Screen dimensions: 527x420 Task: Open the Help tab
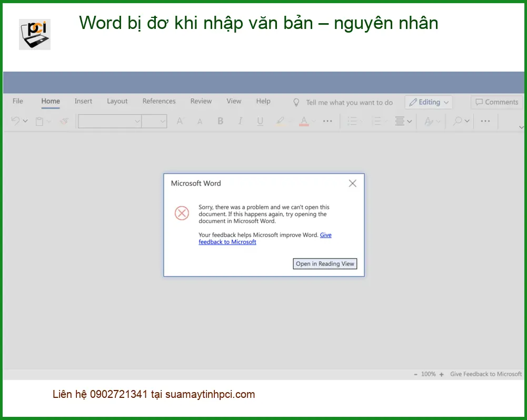tap(263, 102)
